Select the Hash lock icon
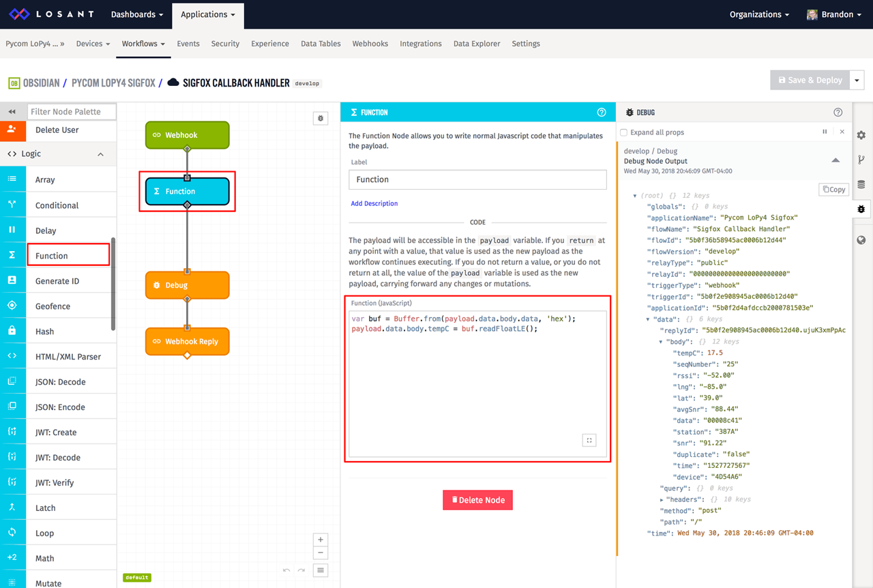The width and height of the screenshot is (873, 588). click(12, 331)
